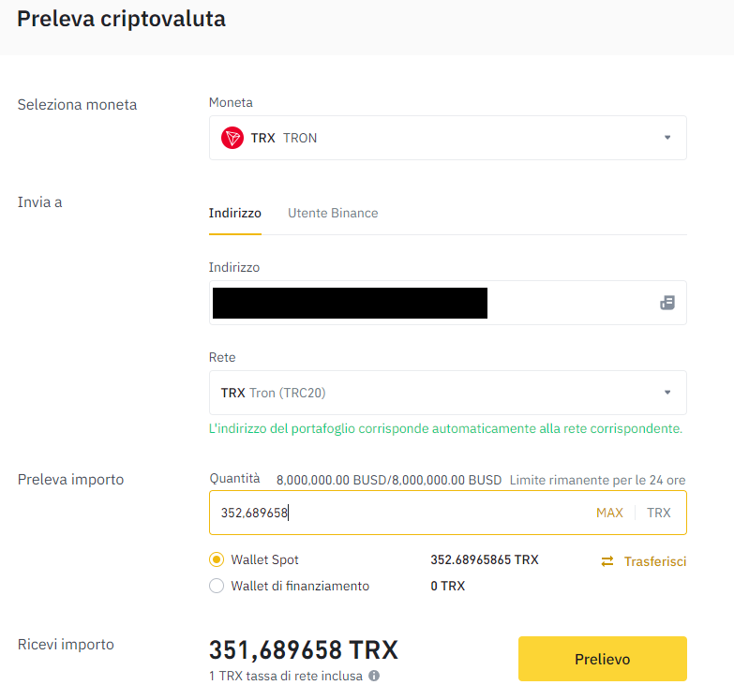Switch to the Indirizzo tab
Image resolution: width=734 pixels, height=700 pixels.
pyautogui.click(x=234, y=213)
